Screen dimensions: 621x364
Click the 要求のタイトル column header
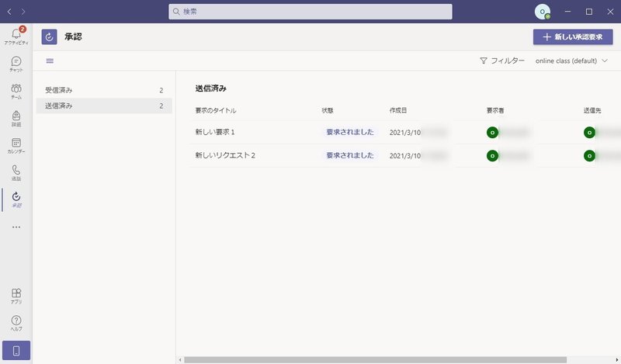point(216,110)
